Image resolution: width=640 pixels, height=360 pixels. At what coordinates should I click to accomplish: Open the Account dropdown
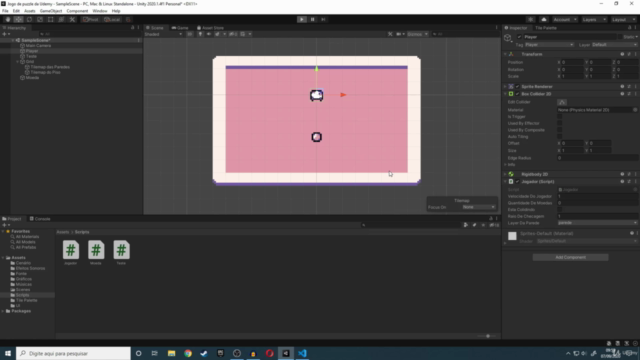pyautogui.click(x=564, y=19)
